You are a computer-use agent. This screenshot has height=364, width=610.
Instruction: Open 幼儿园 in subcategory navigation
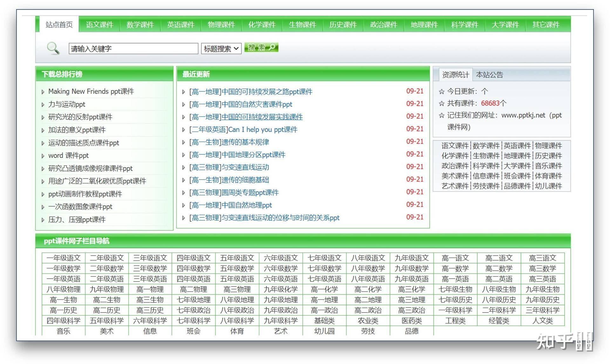[x=324, y=331]
